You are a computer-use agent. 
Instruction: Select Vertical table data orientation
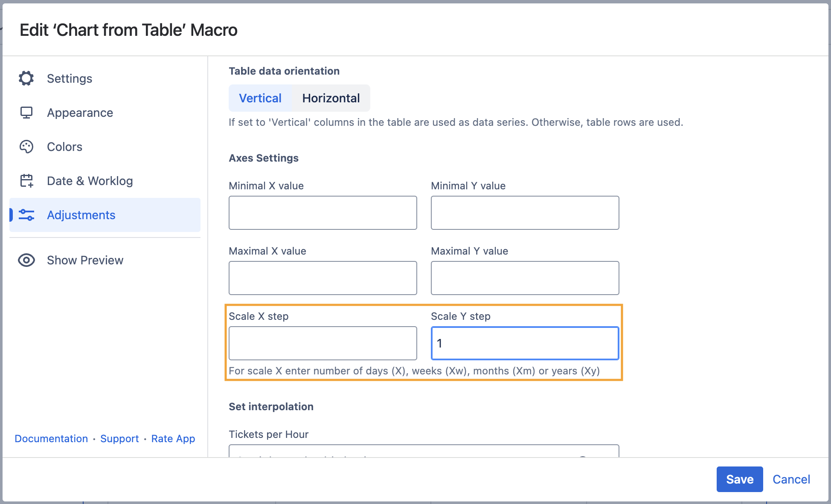point(260,98)
